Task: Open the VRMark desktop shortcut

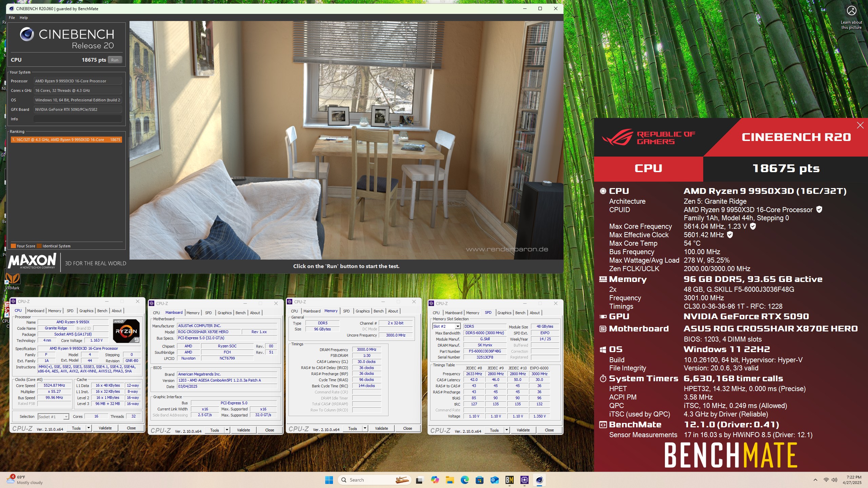Action: coord(12,281)
